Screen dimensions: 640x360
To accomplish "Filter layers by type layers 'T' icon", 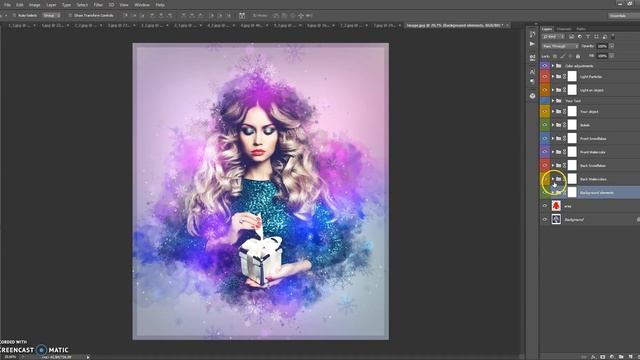I will [x=588, y=37].
